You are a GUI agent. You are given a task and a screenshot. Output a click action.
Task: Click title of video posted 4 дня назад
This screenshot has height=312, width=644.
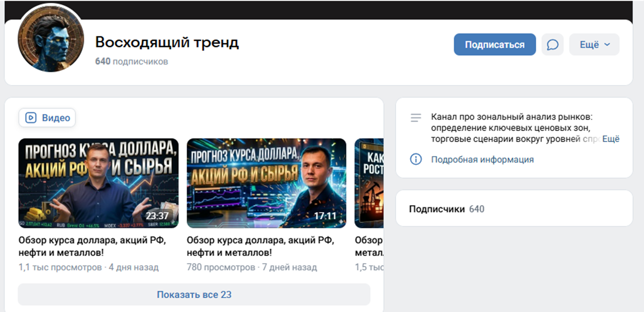click(92, 247)
